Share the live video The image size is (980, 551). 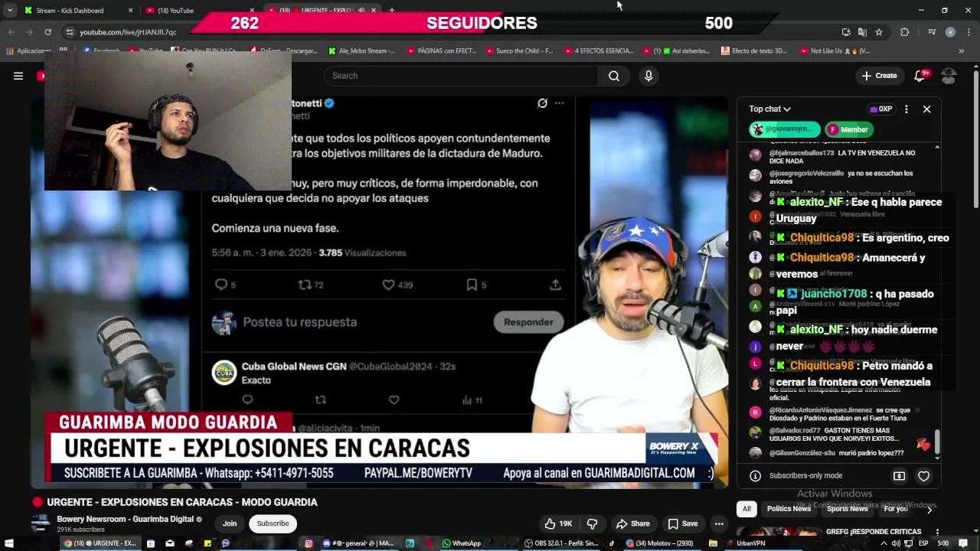tap(633, 523)
